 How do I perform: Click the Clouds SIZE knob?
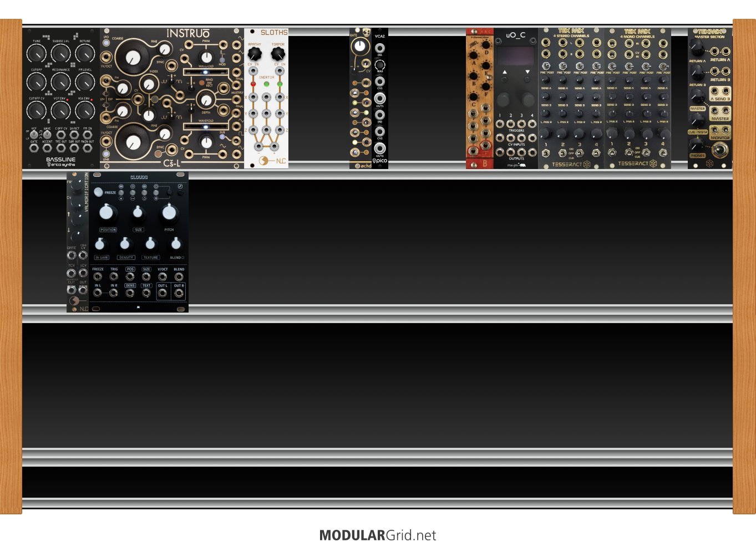coord(138,213)
